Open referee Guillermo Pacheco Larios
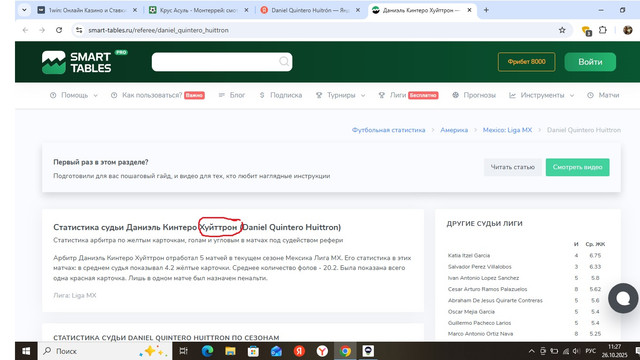Image resolution: width=640 pixels, height=360 pixels. pyautogui.click(x=479, y=323)
